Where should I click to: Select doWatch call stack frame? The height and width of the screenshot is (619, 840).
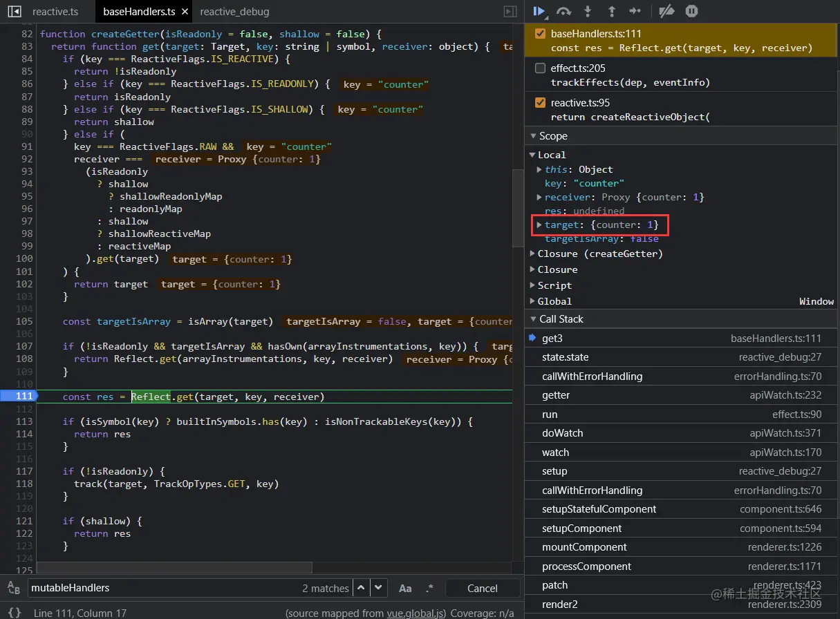(x=682, y=433)
